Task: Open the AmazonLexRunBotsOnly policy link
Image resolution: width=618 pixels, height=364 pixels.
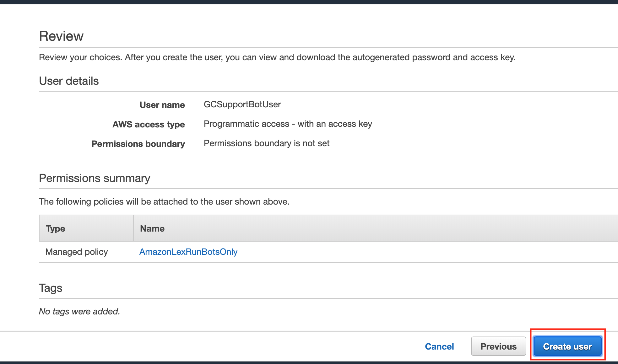Action: 188,252
